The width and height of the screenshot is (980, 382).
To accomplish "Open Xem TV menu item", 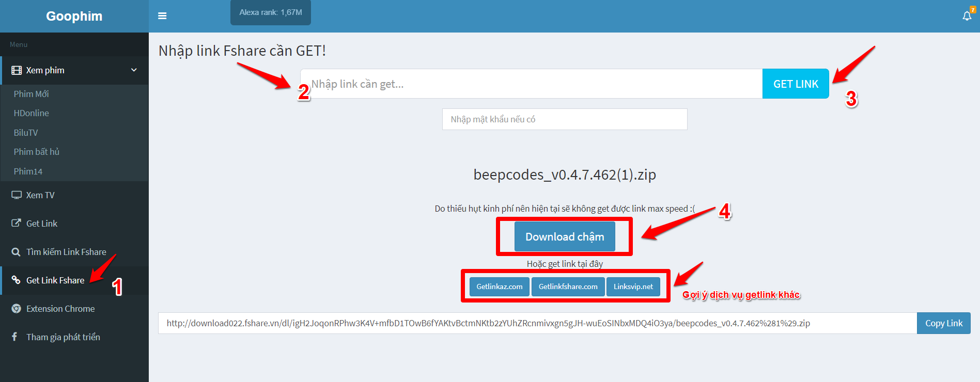I will tap(74, 195).
